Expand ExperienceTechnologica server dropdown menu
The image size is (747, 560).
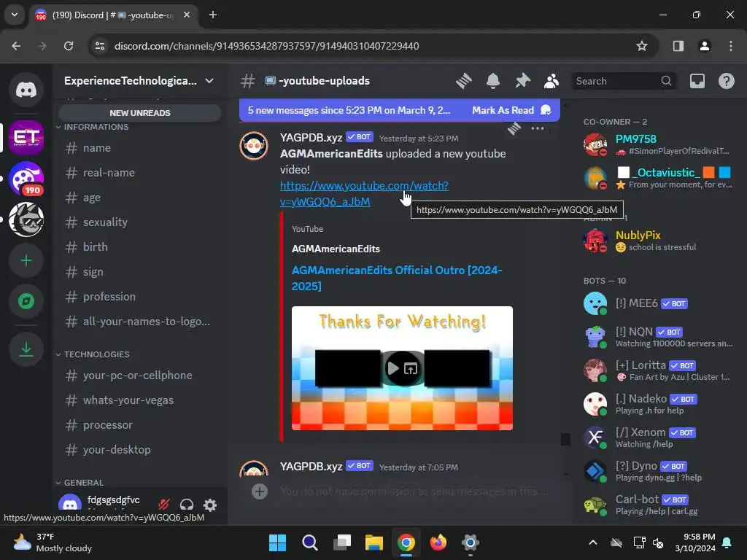coord(139,81)
